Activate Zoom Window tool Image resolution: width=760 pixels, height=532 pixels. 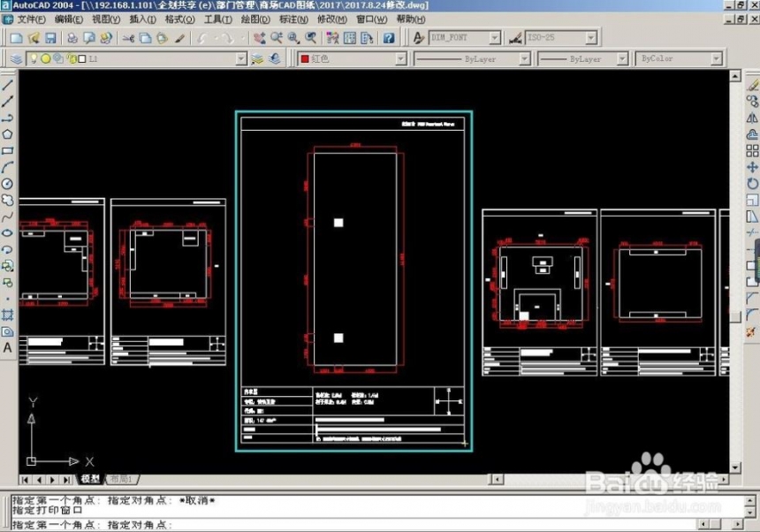pyautogui.click(x=293, y=38)
